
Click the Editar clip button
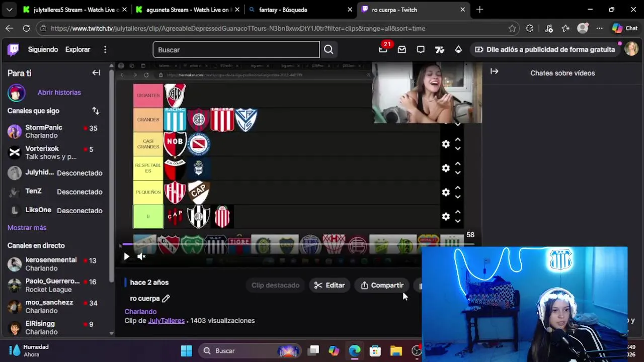tap(330, 285)
